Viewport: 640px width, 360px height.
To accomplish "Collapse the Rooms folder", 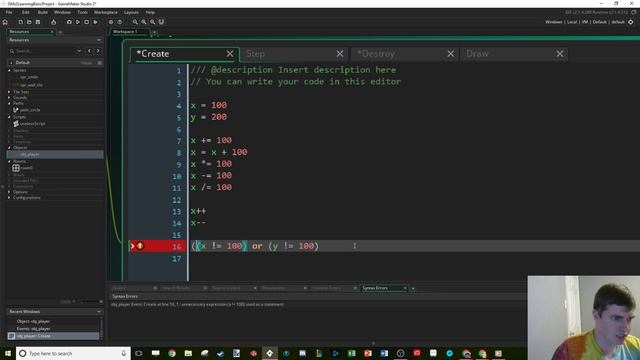I will (9, 162).
